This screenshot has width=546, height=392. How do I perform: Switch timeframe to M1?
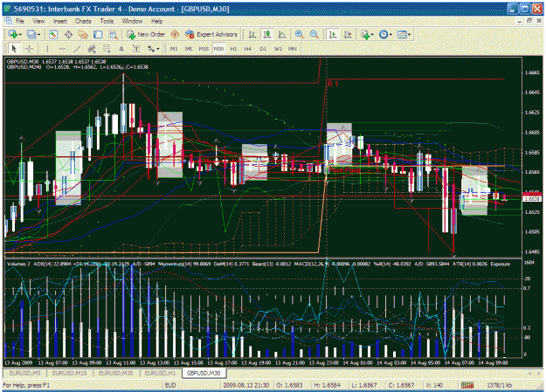point(174,49)
